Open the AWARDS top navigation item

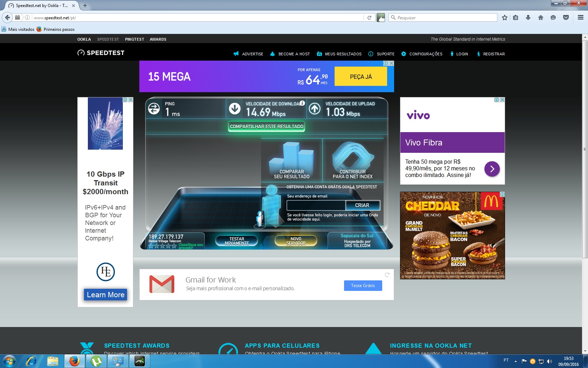pyautogui.click(x=158, y=39)
